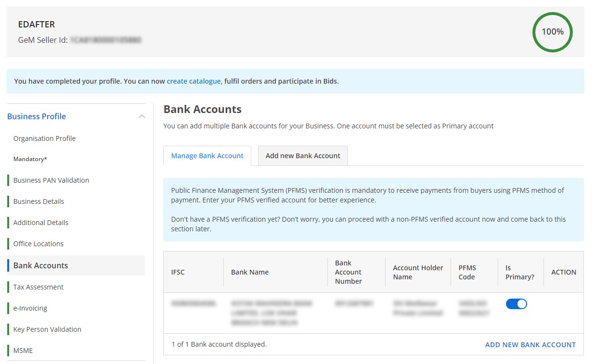Viewport: 595px width, 364px height.
Task: Go to Business Details section
Action: coord(39,201)
